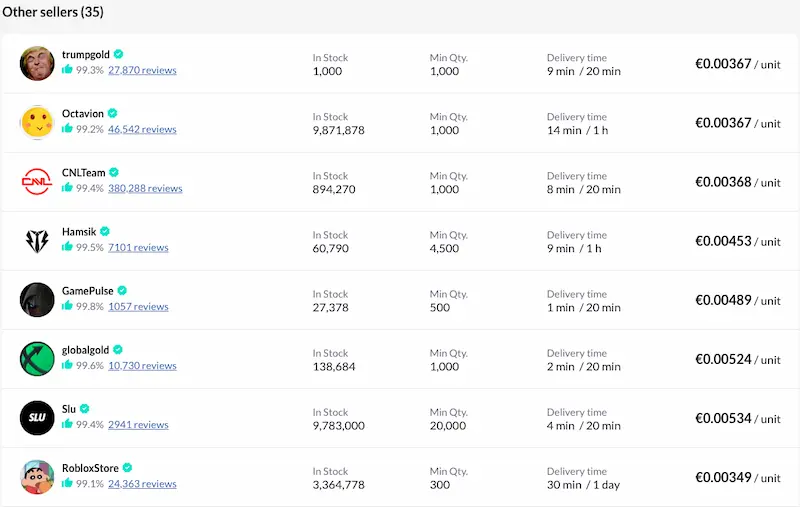
Task: Open trumpgold's 27,870 reviews
Action: (x=142, y=71)
